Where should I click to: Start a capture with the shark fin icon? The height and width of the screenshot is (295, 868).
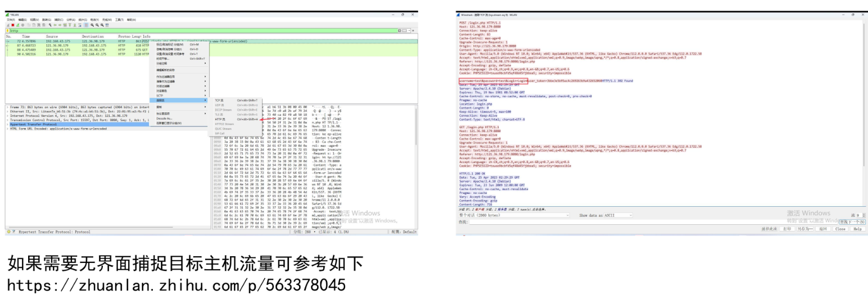click(8, 25)
